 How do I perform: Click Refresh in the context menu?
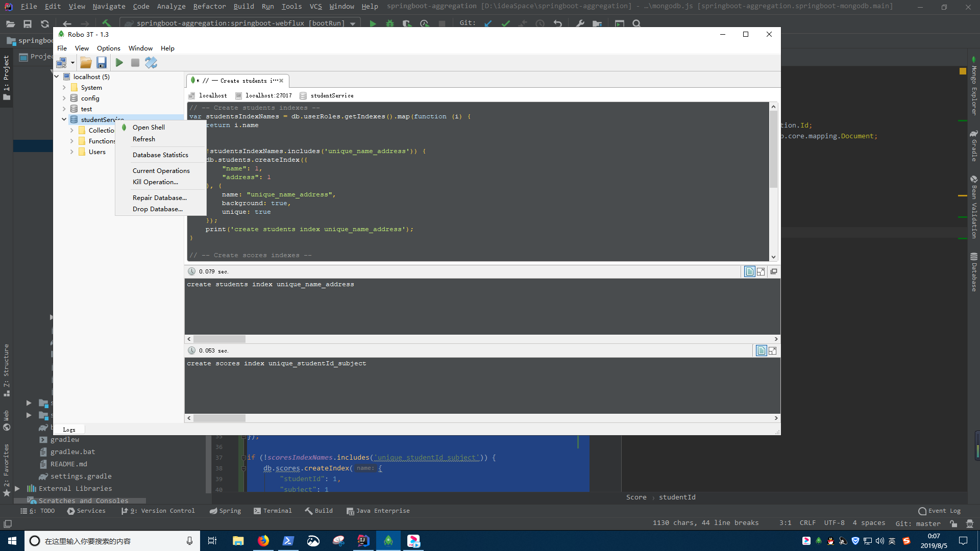coord(143,139)
